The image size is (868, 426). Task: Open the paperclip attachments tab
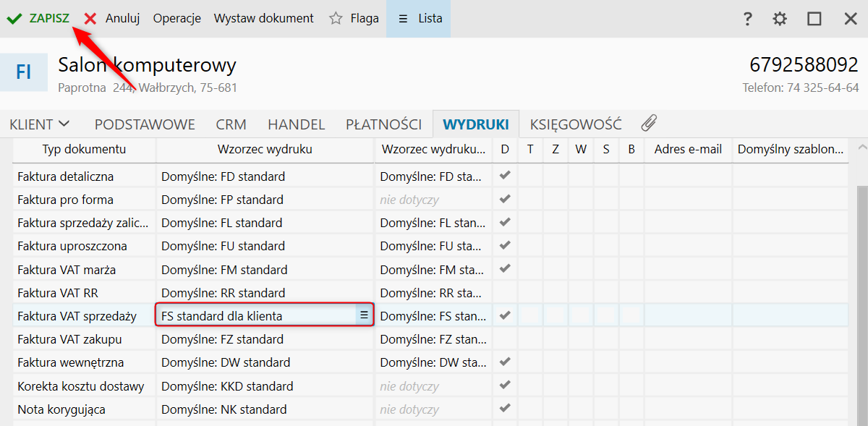pyautogui.click(x=649, y=123)
